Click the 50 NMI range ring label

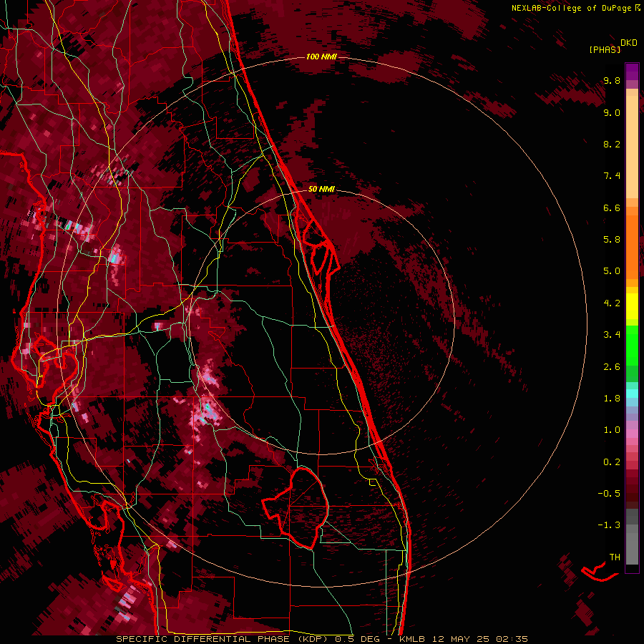point(321,189)
